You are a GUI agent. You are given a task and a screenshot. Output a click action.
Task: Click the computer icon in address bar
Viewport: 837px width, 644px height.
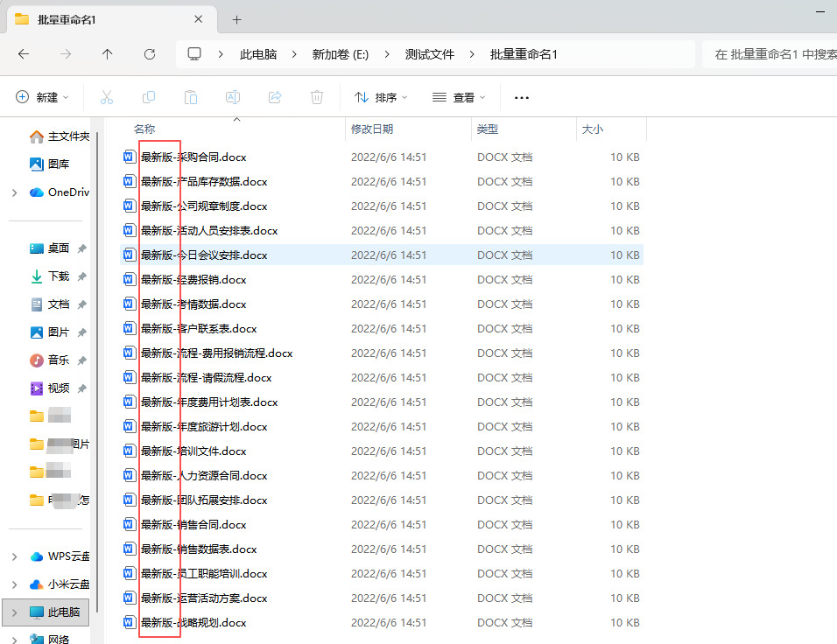point(194,54)
